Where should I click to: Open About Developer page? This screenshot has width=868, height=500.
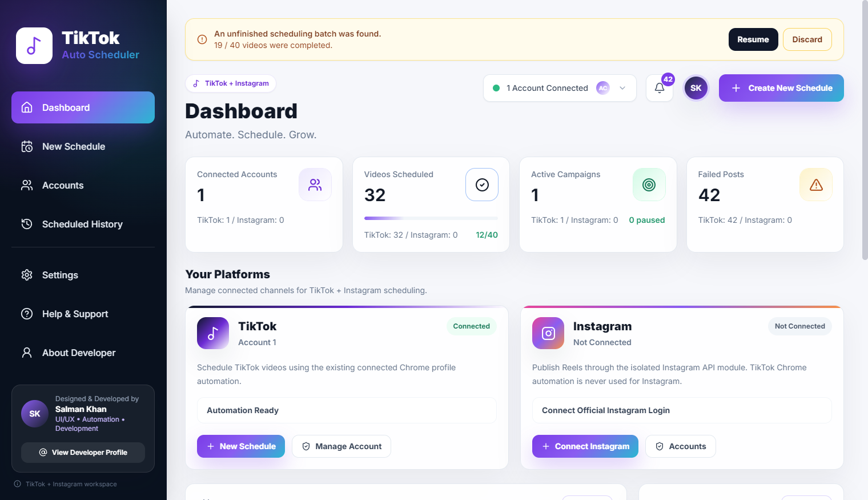point(83,353)
